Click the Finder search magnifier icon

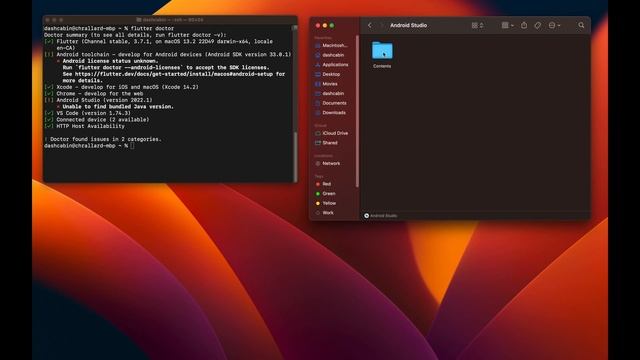click(x=581, y=25)
